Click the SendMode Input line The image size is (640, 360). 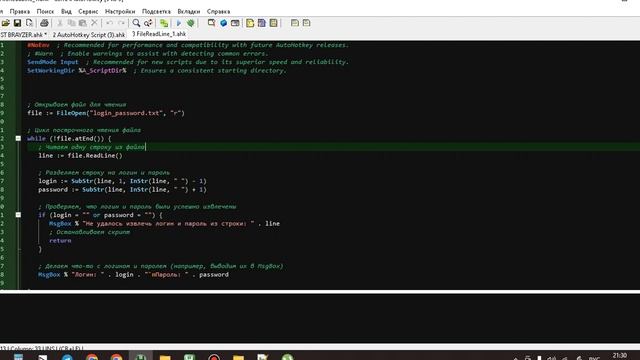tap(188, 62)
